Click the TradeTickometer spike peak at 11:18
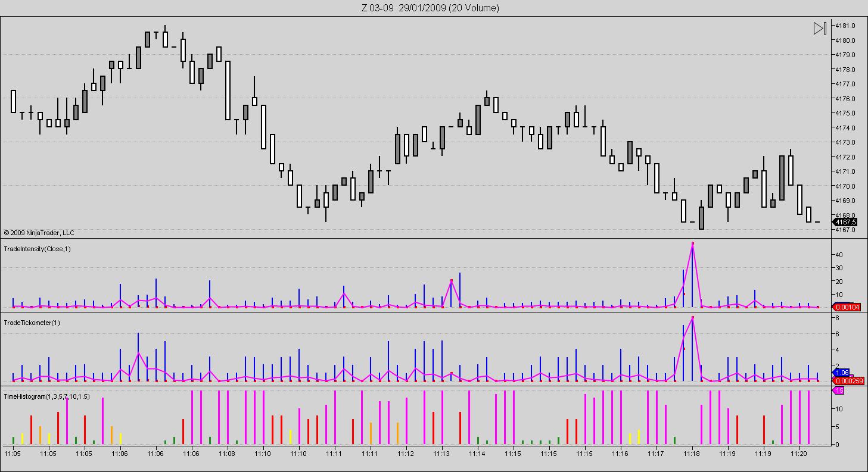 [693, 318]
